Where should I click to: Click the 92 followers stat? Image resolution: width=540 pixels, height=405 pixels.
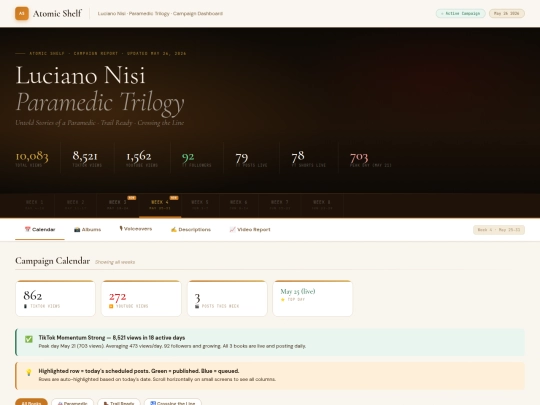(196, 159)
